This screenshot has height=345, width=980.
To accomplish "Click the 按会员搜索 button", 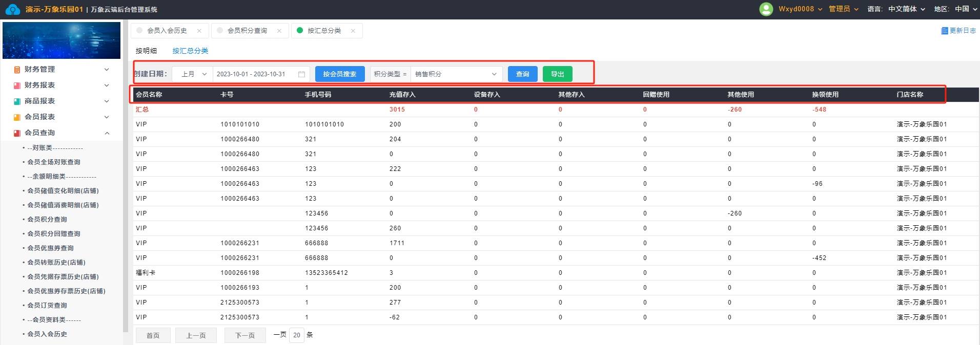I will (340, 74).
